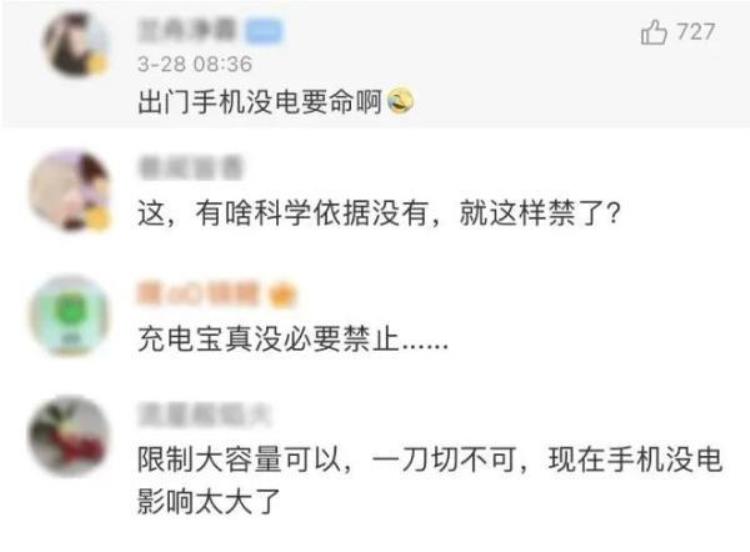Tap the thumbs-up like icon
750x552 pixels.
(x=653, y=33)
